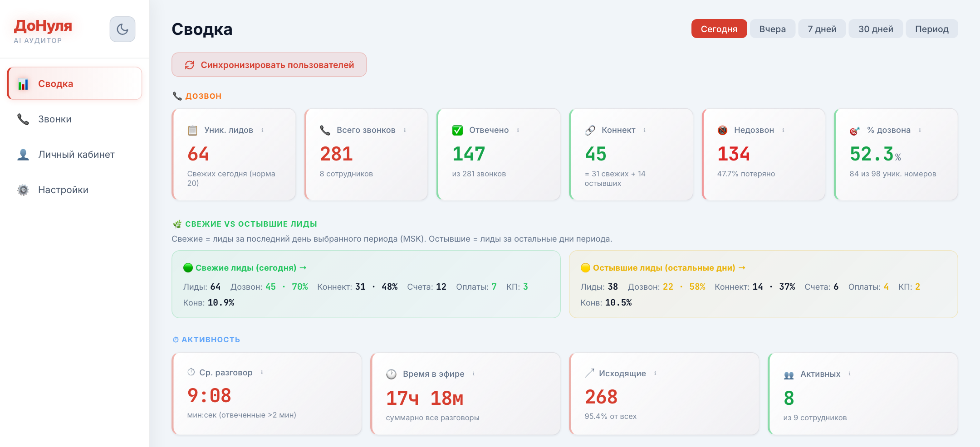Click the Активных value 8

pos(789,398)
